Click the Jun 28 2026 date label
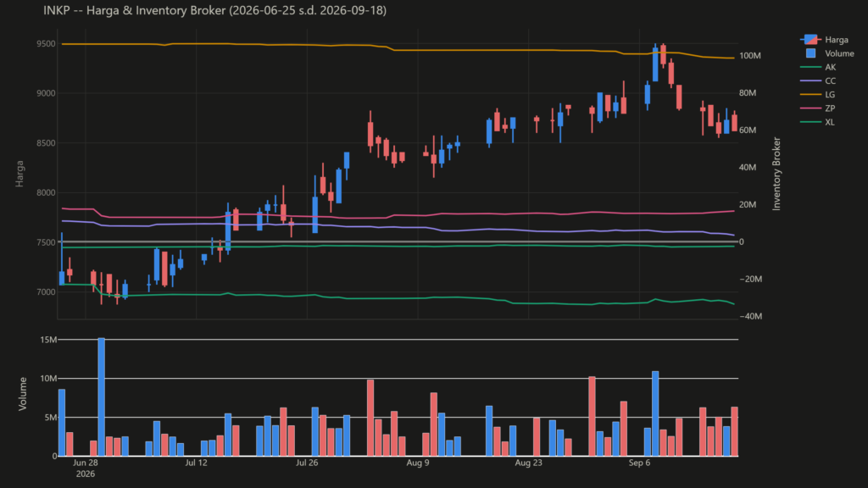Image resolution: width=868 pixels, height=488 pixels. coord(86,468)
